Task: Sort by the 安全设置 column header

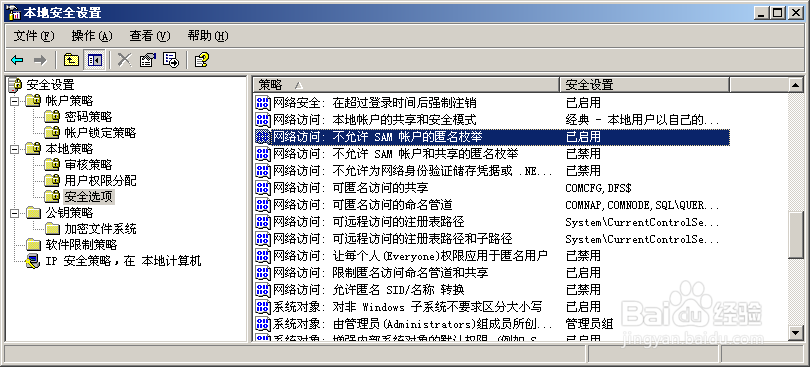Action: click(x=645, y=84)
